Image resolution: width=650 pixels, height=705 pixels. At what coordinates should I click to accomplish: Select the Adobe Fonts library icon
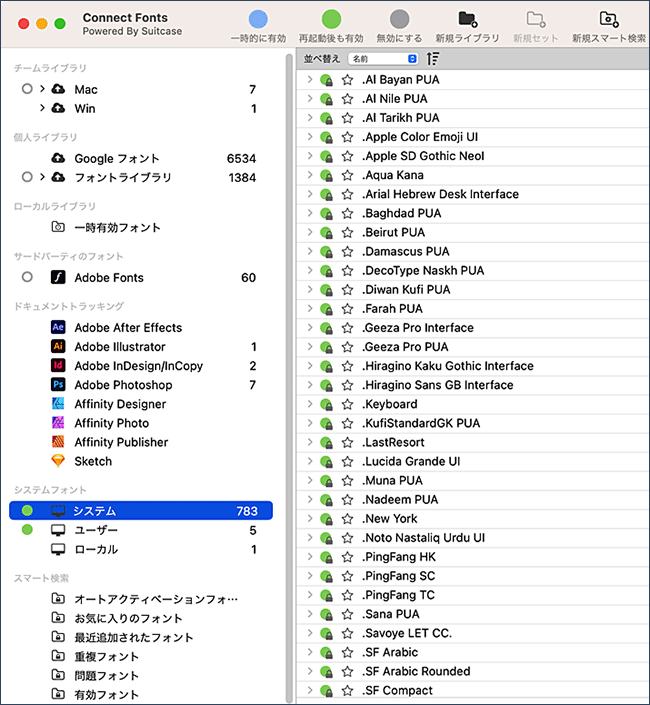coord(58,277)
